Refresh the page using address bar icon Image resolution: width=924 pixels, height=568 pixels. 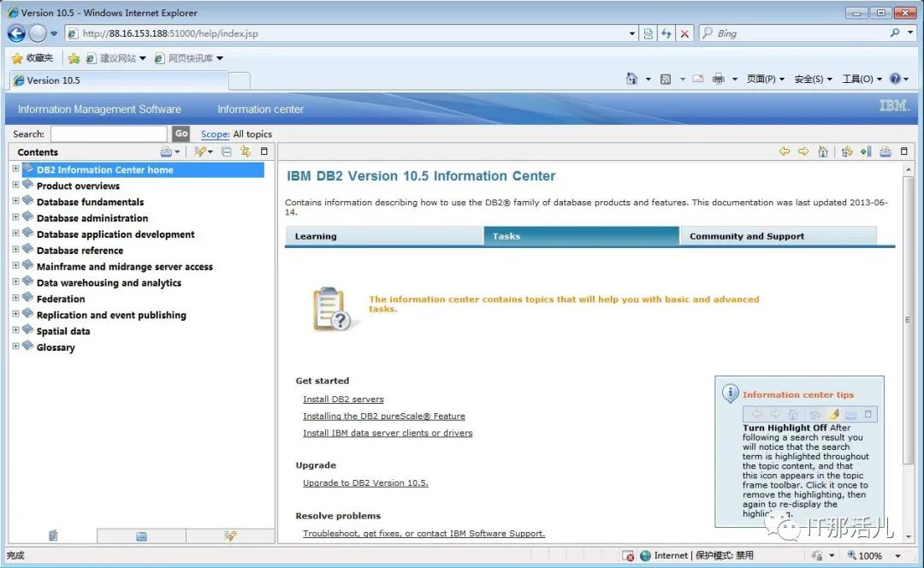pyautogui.click(x=666, y=33)
